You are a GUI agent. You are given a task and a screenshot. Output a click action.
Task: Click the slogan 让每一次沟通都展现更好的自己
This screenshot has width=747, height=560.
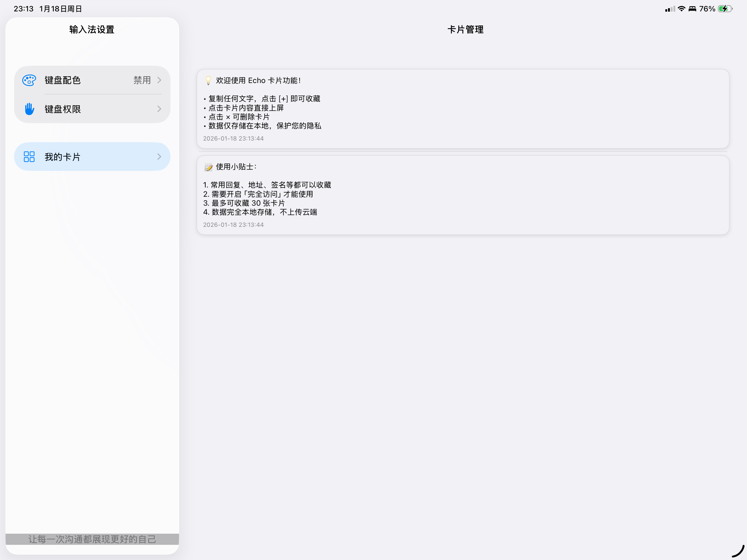click(x=92, y=539)
